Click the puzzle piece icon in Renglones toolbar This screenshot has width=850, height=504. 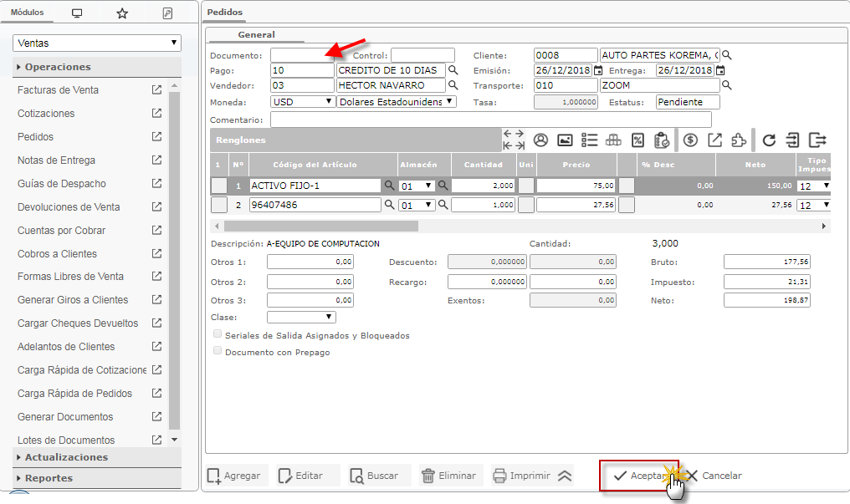(x=739, y=140)
